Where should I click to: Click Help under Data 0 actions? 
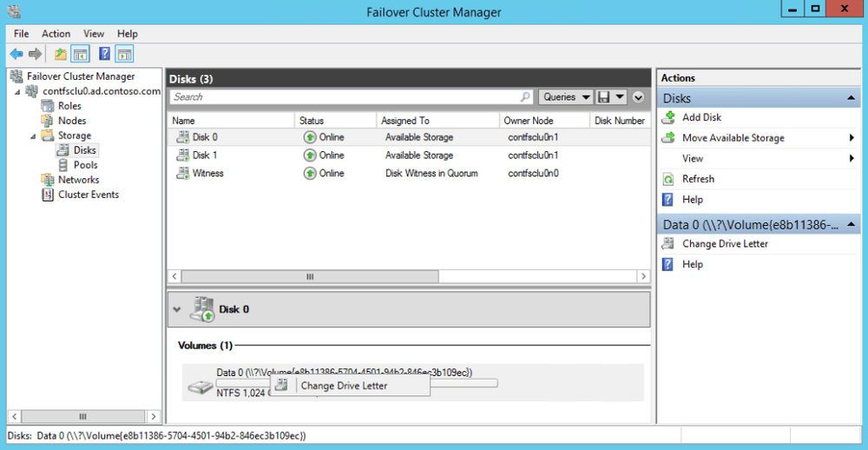click(693, 264)
